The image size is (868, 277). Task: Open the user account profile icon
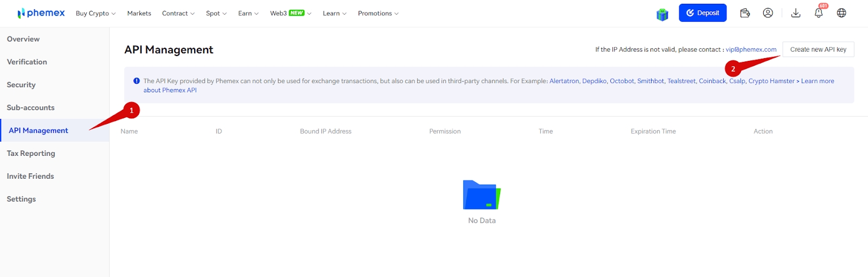pos(768,13)
